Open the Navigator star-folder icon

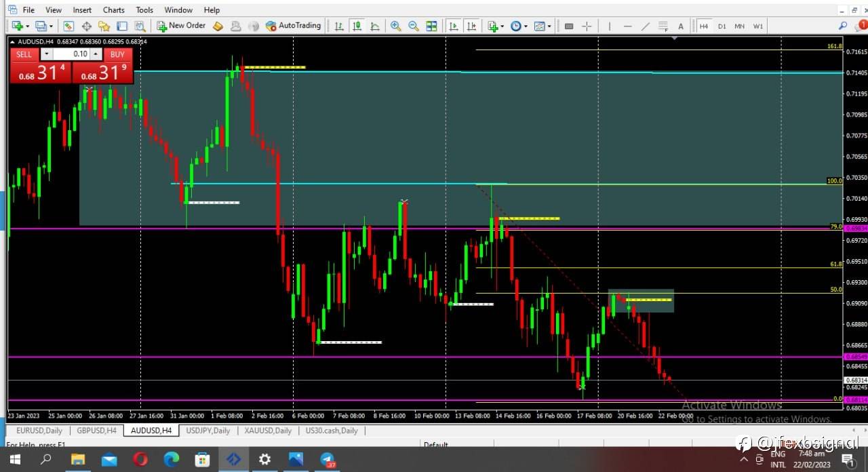click(x=104, y=26)
